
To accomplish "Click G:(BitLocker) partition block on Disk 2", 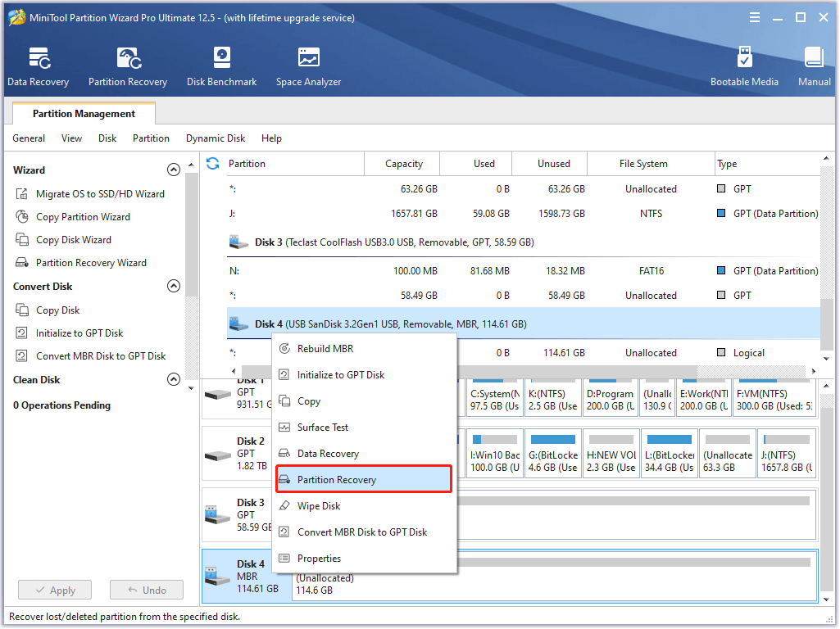I will [x=553, y=454].
